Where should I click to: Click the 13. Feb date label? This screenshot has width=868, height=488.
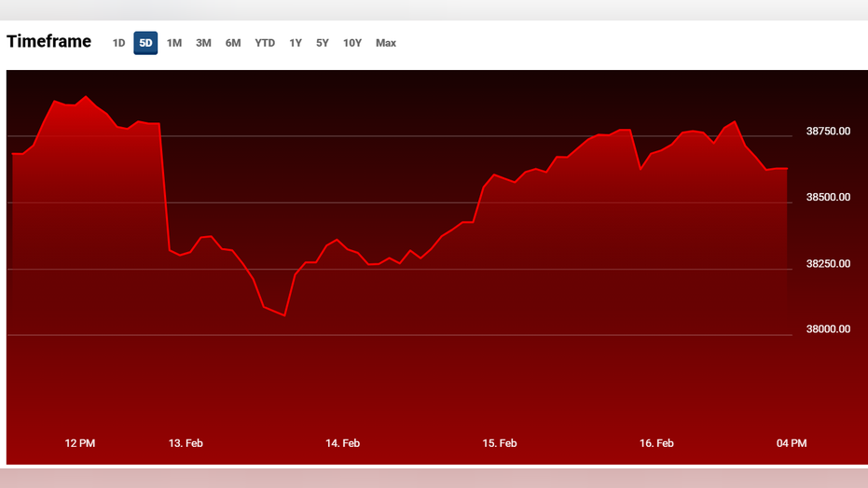pyautogui.click(x=186, y=443)
